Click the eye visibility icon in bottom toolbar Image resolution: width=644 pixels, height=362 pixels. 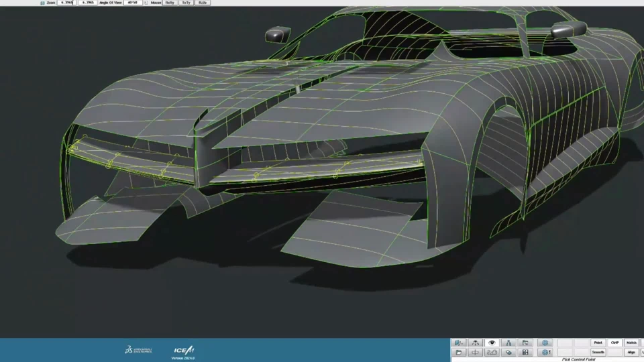pos(492,343)
